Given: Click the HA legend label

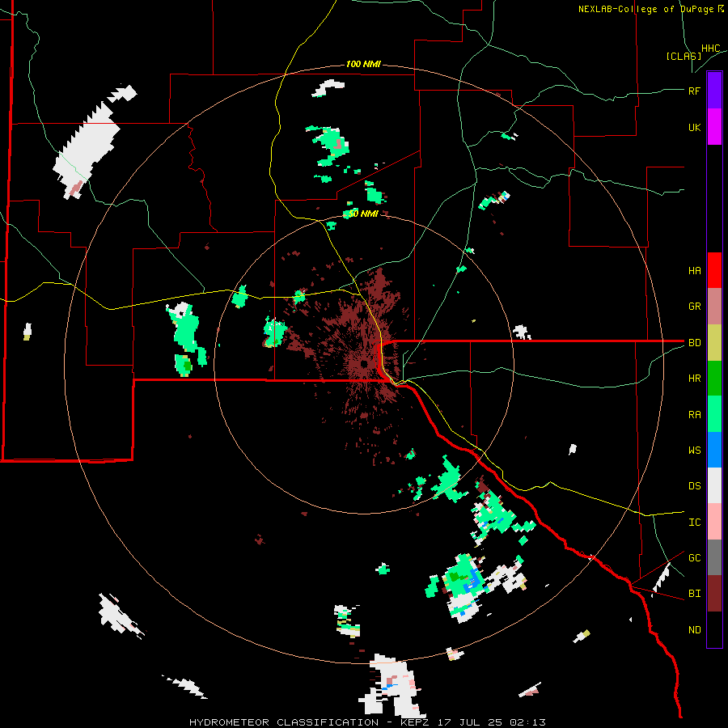Looking at the screenshot, I should 694,271.
